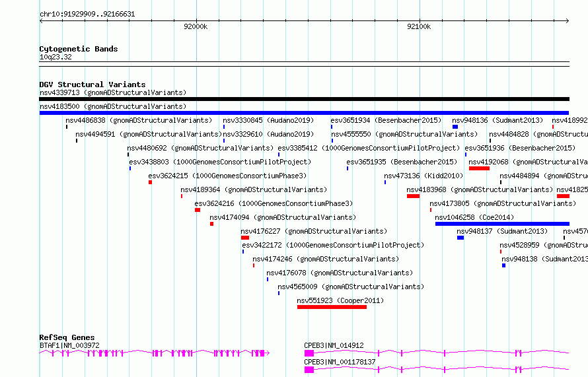Click the nsv4192068 (gnomADStructuralVariants) label
The height and width of the screenshot is (377, 588).
(529, 162)
